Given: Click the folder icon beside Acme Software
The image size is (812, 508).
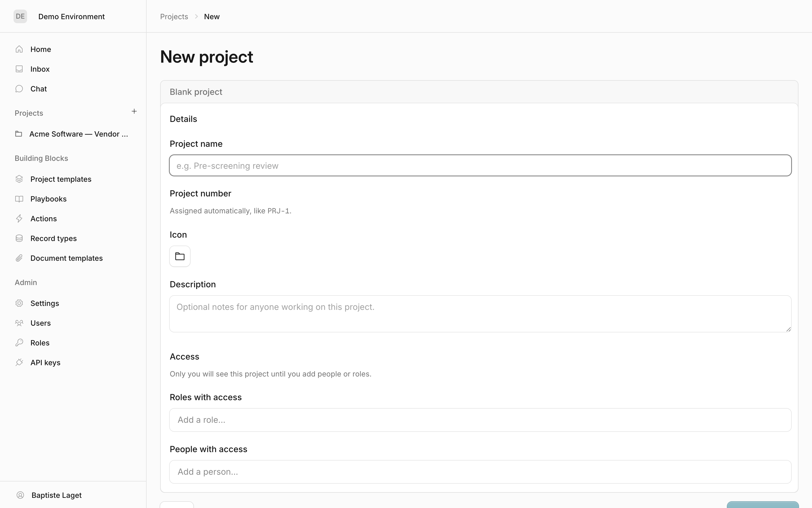Looking at the screenshot, I should point(19,134).
